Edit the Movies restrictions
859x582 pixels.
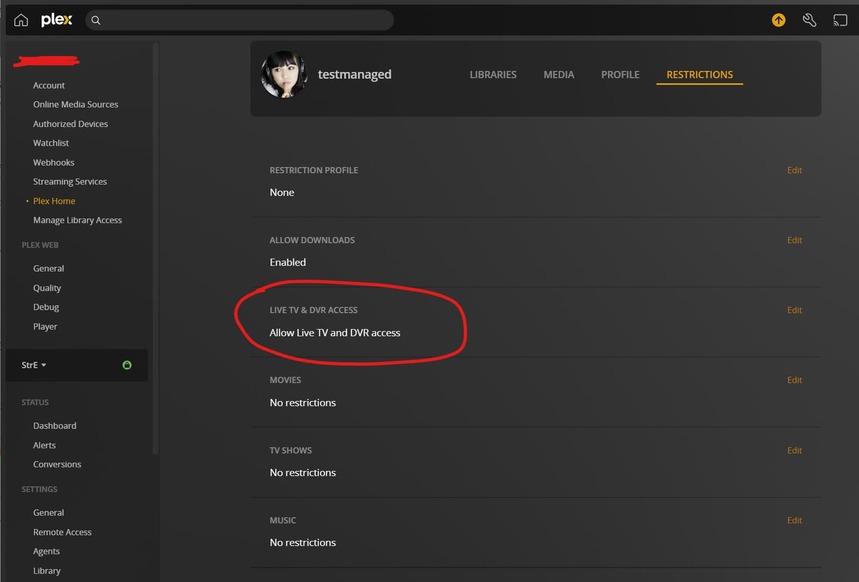794,380
